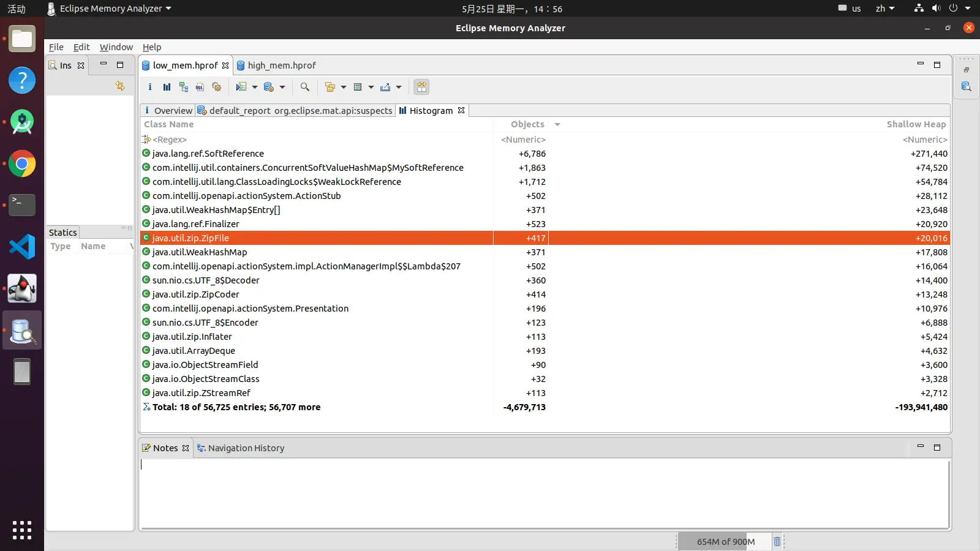Image resolution: width=980 pixels, height=551 pixels.
Task: Open the default_report suspects tab
Action: point(295,110)
